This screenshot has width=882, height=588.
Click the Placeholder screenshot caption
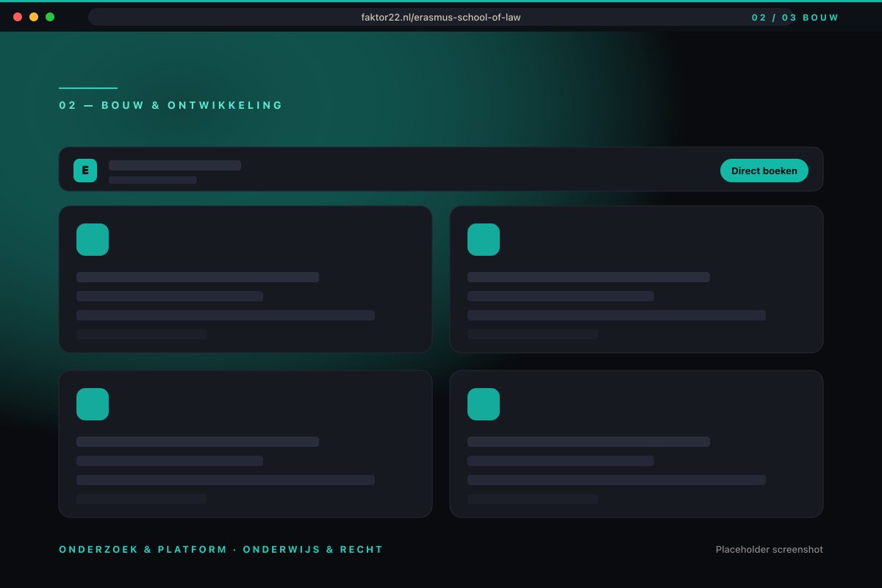tap(770, 549)
